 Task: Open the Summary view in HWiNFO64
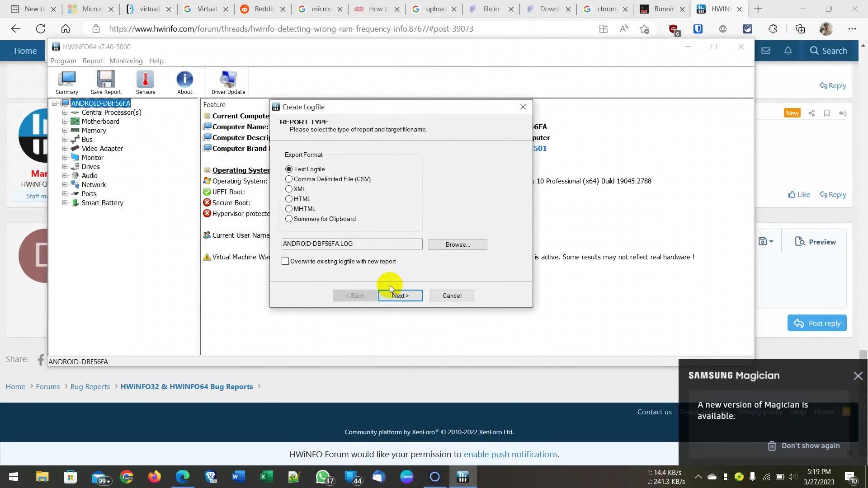coord(66,82)
